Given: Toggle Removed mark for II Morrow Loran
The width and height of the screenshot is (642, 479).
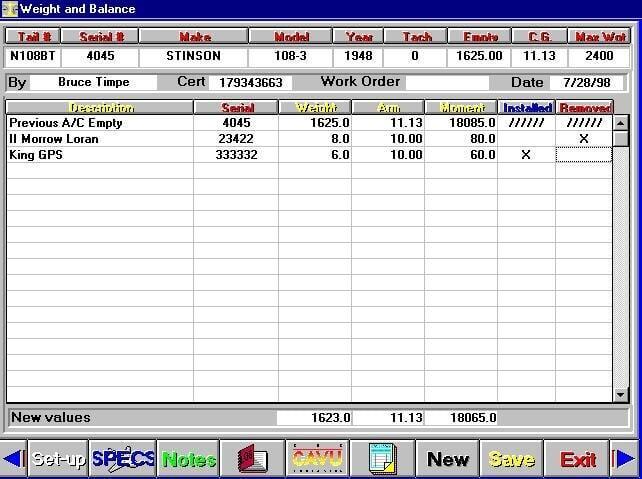Looking at the screenshot, I should coord(584,139).
